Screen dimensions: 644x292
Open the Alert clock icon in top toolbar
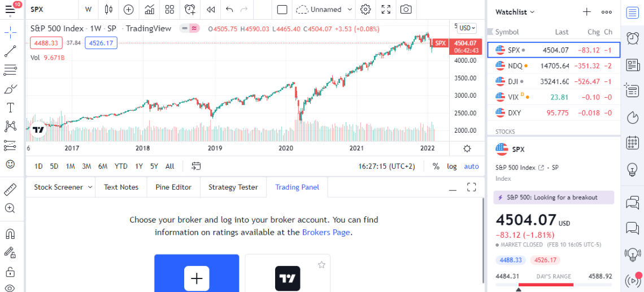pos(190,9)
